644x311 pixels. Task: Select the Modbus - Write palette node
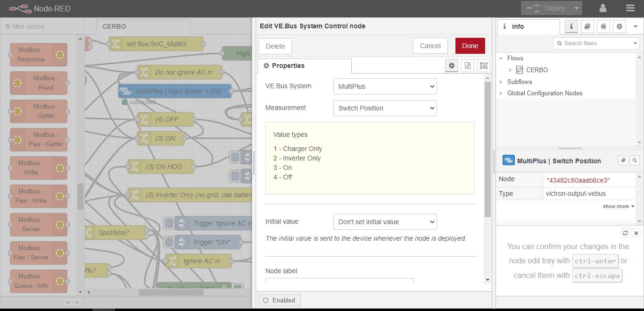[39, 168]
